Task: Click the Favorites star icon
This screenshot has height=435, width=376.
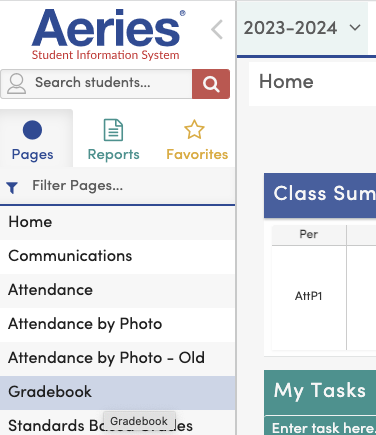Action: pyautogui.click(x=194, y=129)
